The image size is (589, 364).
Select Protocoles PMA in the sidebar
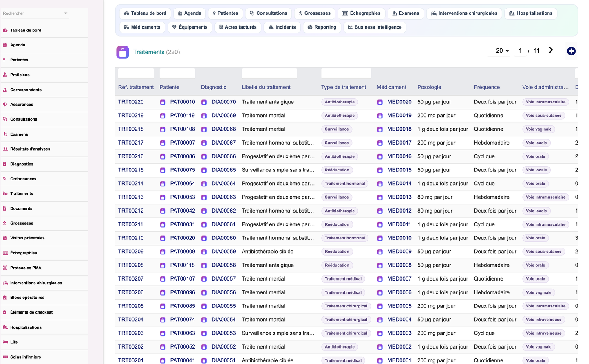tap(26, 268)
